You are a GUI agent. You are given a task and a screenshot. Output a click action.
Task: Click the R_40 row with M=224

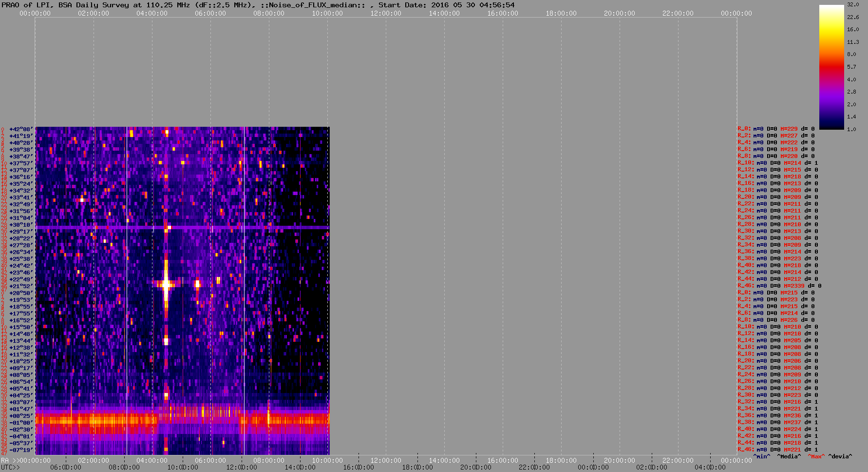778,429
